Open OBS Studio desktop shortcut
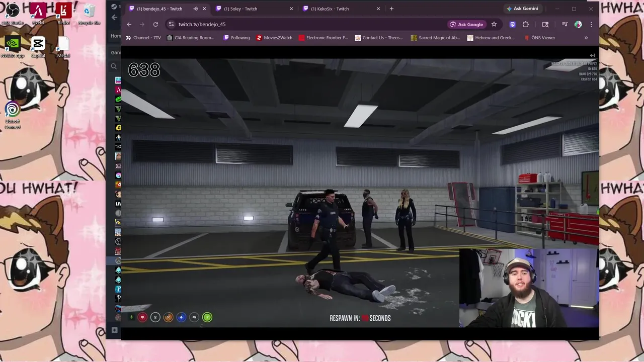Screen dimensions: 644x362 pyautogui.click(x=13, y=14)
